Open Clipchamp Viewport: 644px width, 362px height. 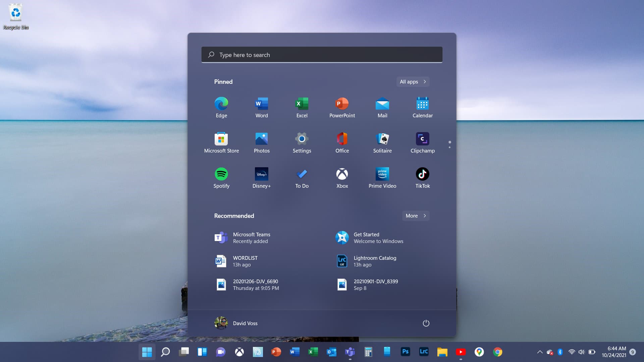tap(423, 143)
